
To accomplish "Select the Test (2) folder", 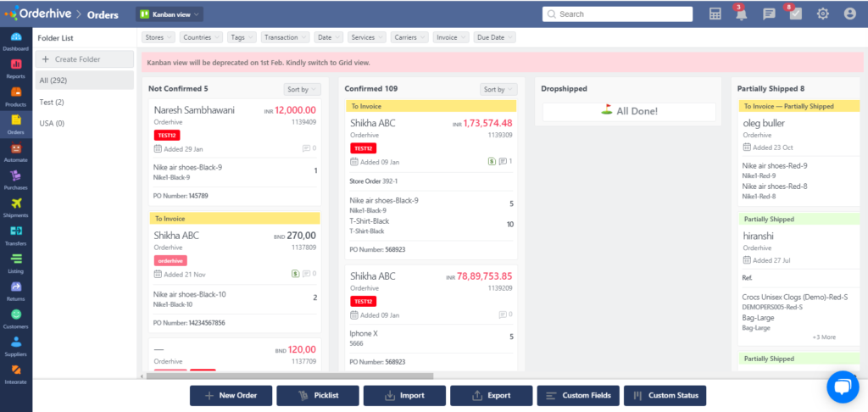I will pos(85,102).
